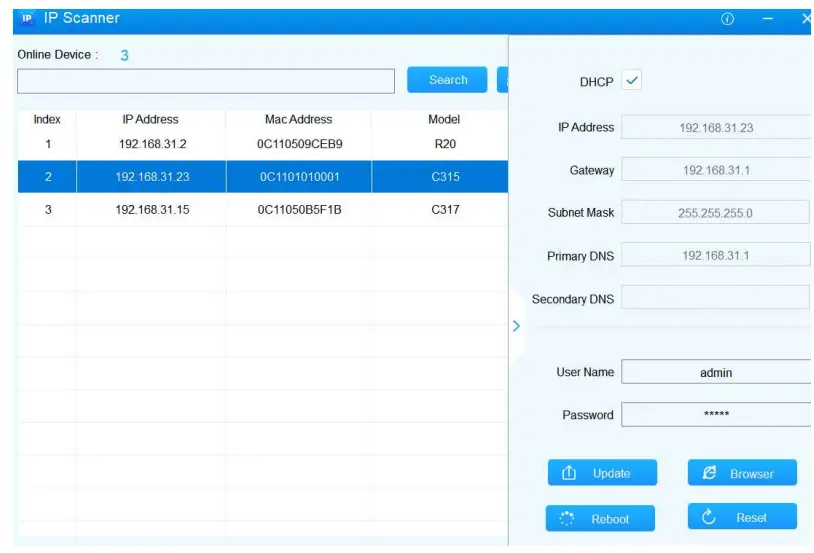Click the Reboot button
The height and width of the screenshot is (553, 814).
point(600,518)
